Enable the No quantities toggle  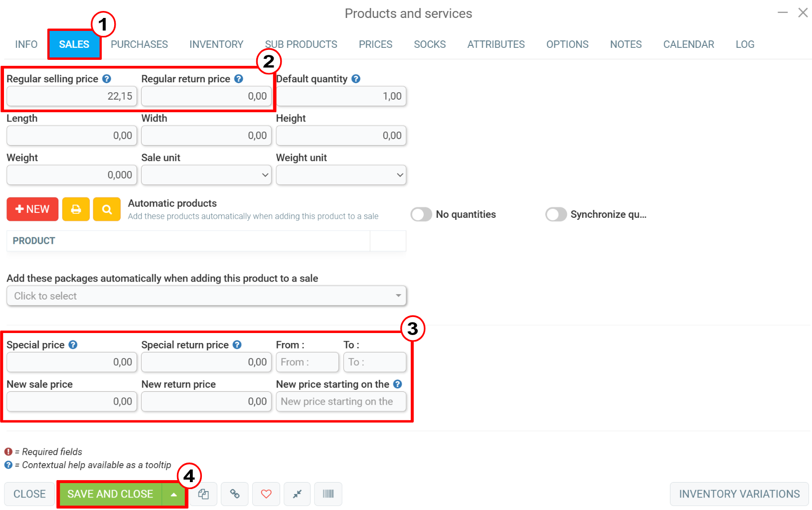click(x=421, y=214)
